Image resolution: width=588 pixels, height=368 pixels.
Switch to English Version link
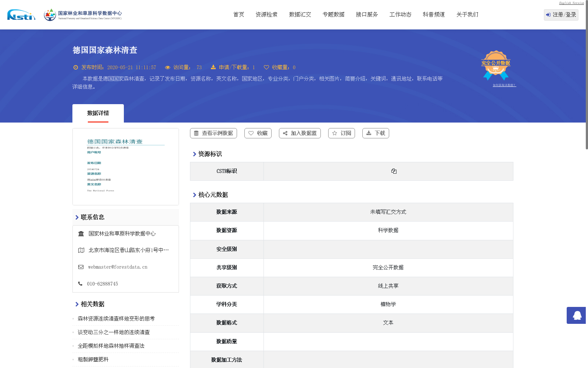coord(571,3)
